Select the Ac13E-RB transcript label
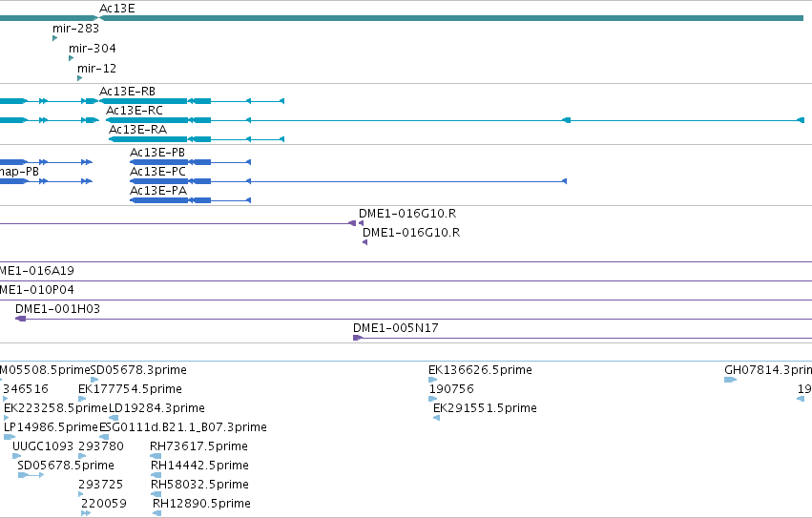 (128, 92)
